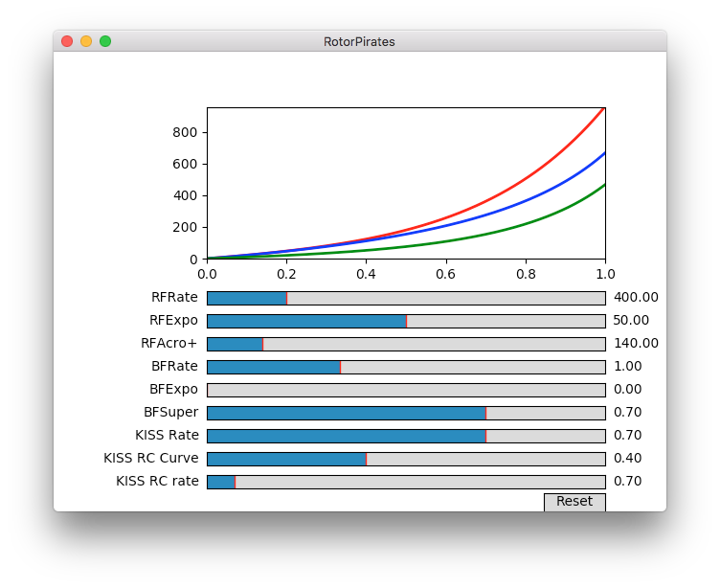720x588 pixels.
Task: Click the BFSuper label
Action: [x=170, y=413]
